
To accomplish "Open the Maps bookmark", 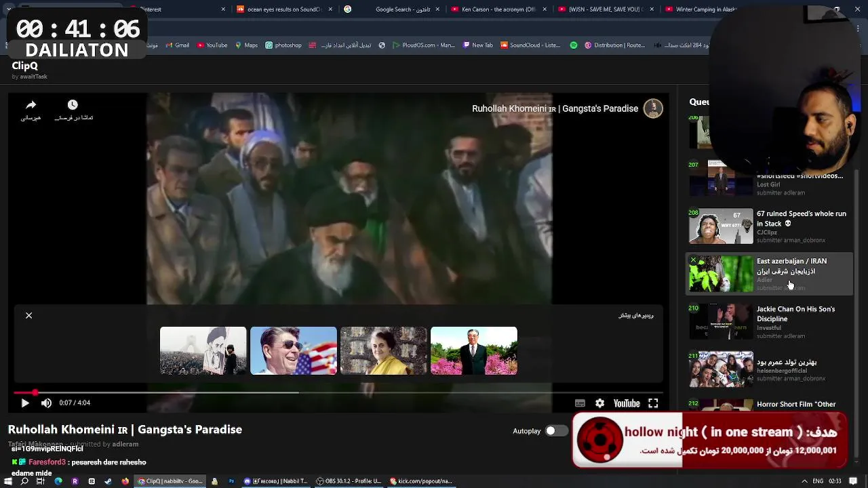I will [247, 45].
